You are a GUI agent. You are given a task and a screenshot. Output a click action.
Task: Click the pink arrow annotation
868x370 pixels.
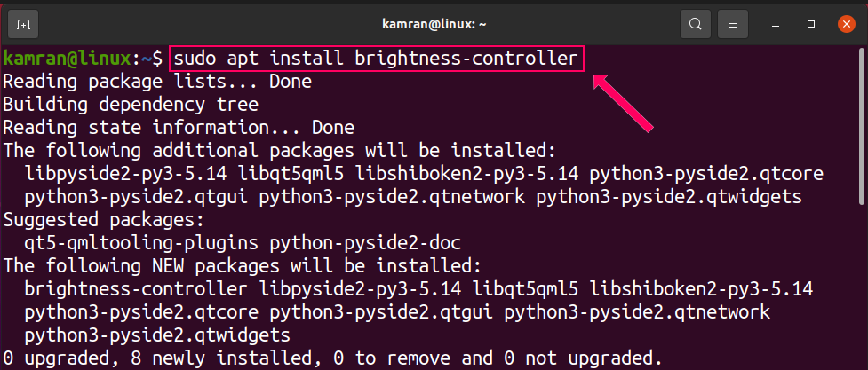[x=626, y=101]
